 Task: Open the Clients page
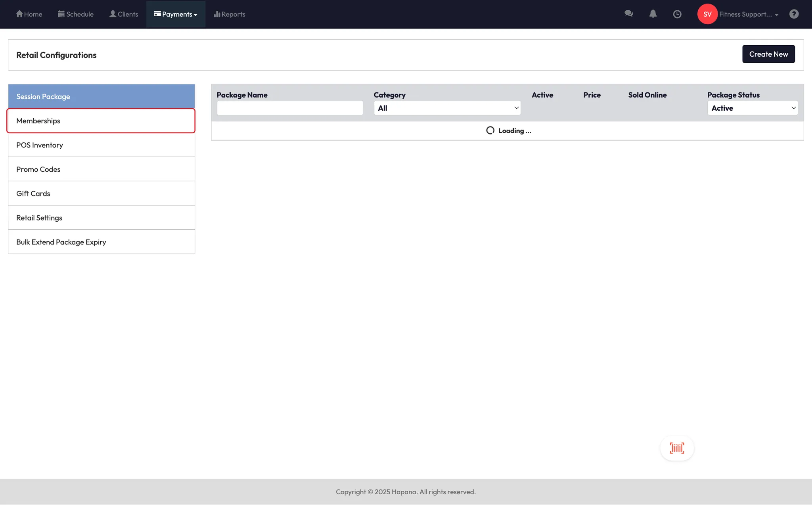pos(124,14)
